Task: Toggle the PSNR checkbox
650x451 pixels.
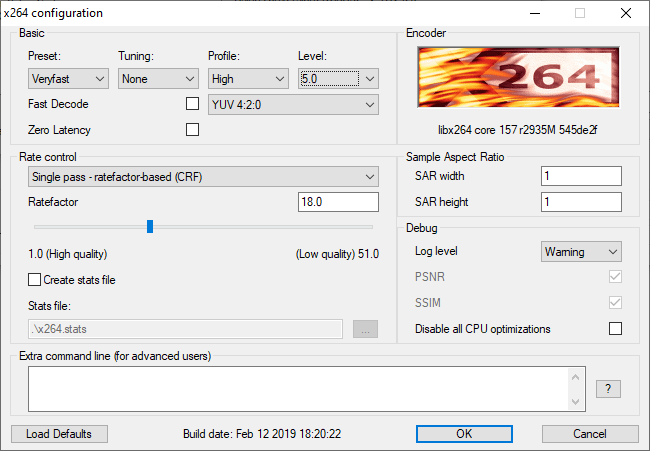Action: (x=615, y=276)
